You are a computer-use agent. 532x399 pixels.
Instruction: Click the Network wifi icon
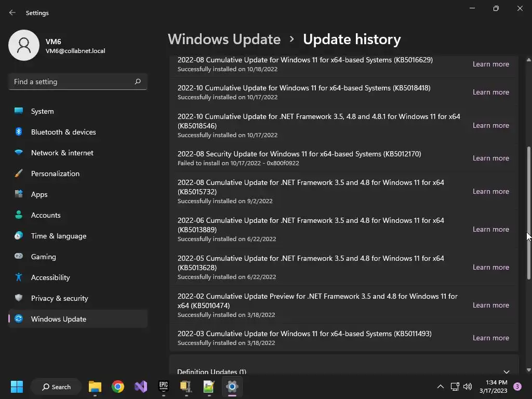19,152
